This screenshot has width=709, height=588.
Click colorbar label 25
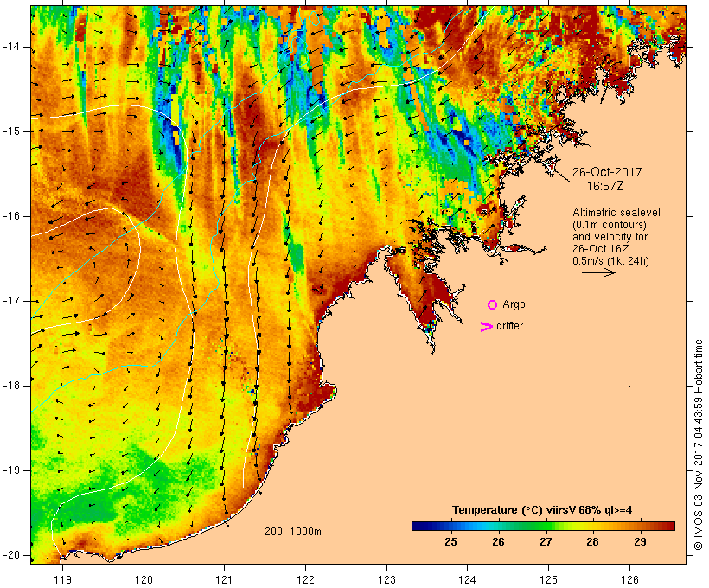pos(450,542)
